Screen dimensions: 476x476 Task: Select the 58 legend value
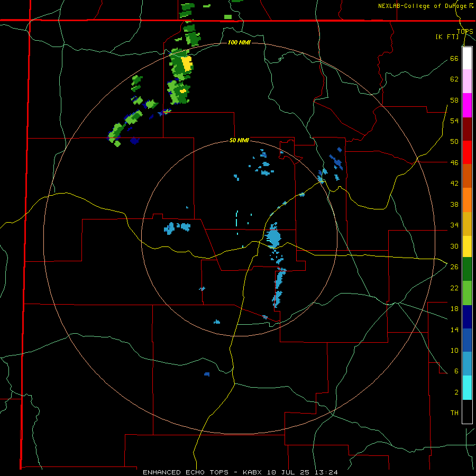coord(454,100)
